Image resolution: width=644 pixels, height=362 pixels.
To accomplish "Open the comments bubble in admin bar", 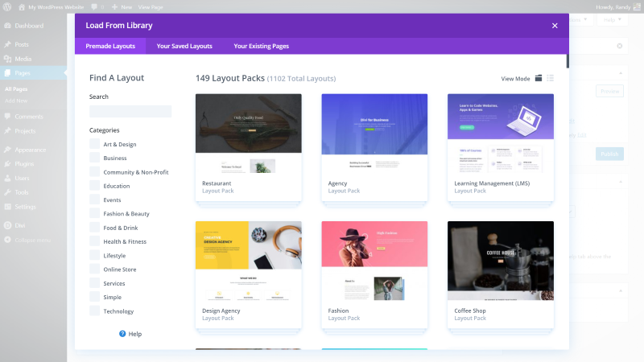I will 94,7.
